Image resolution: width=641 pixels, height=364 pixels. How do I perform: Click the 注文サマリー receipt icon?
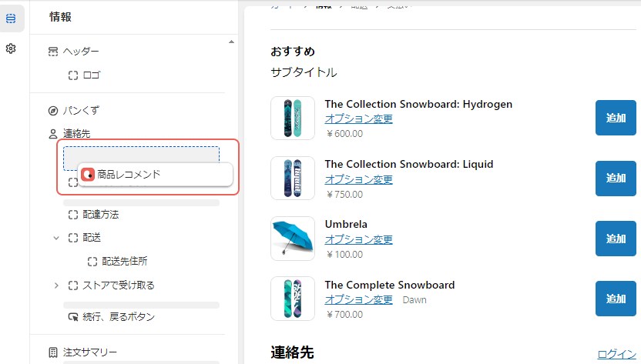coord(52,352)
